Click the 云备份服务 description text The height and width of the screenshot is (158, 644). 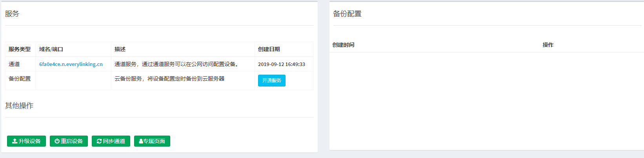coord(169,79)
